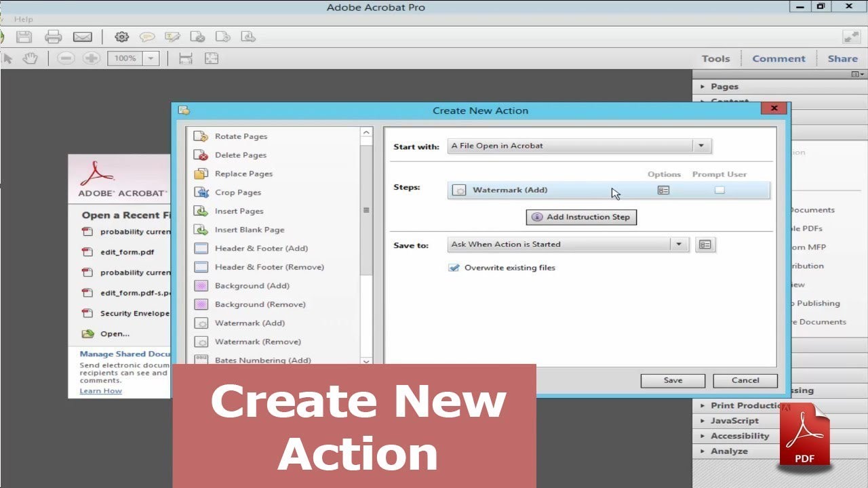Expand the Accessibility section

tap(739, 436)
